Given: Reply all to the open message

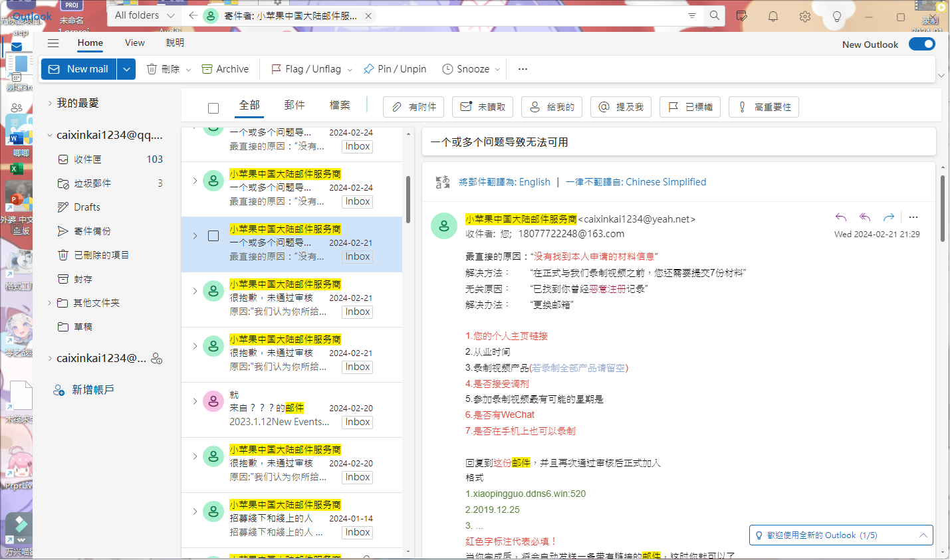Looking at the screenshot, I should pos(865,217).
